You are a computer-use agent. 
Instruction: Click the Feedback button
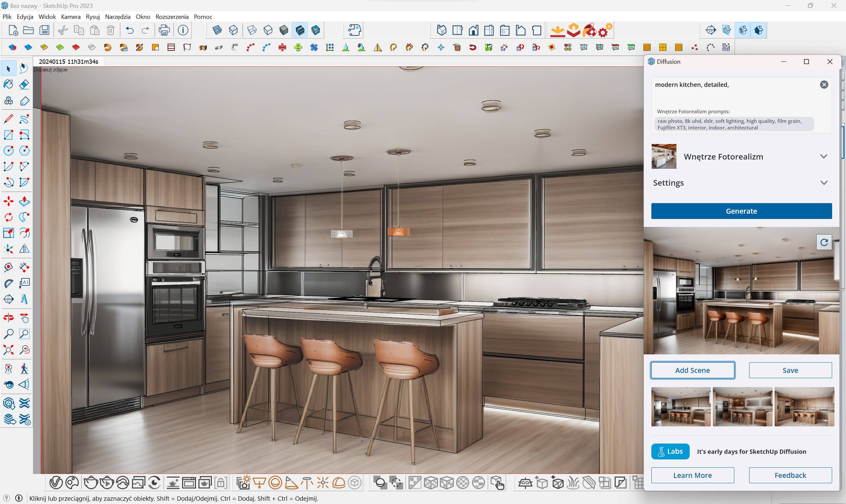[790, 475]
